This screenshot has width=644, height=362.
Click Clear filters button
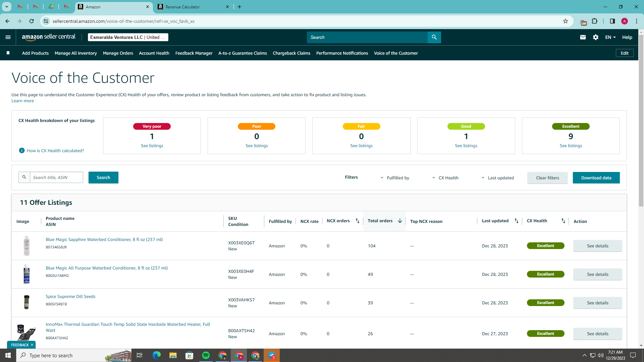point(547,178)
